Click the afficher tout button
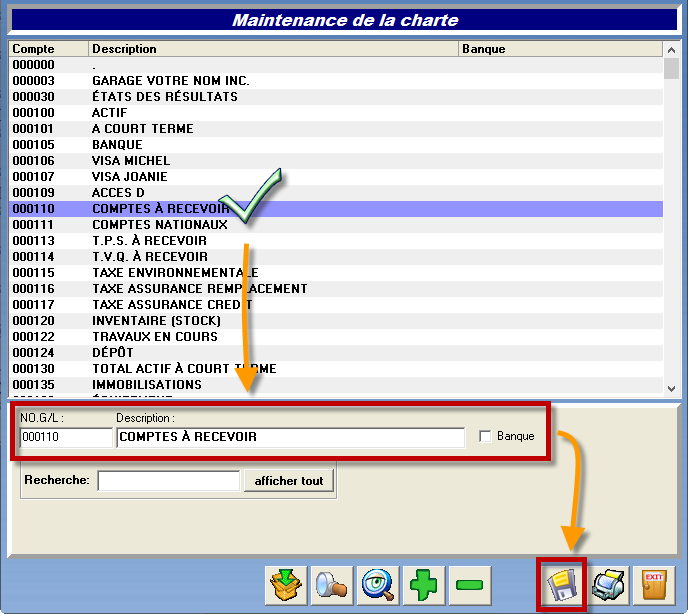 pos(289,481)
